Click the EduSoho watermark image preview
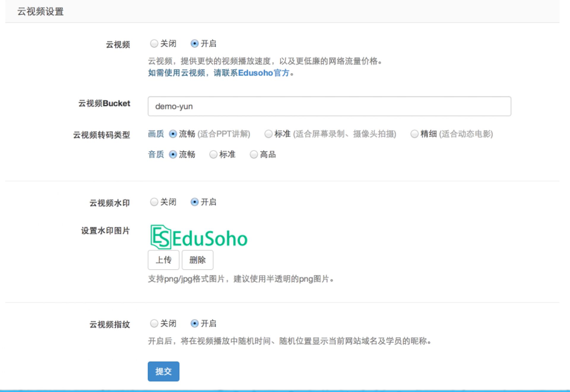This screenshot has height=392, width=570. [x=199, y=237]
